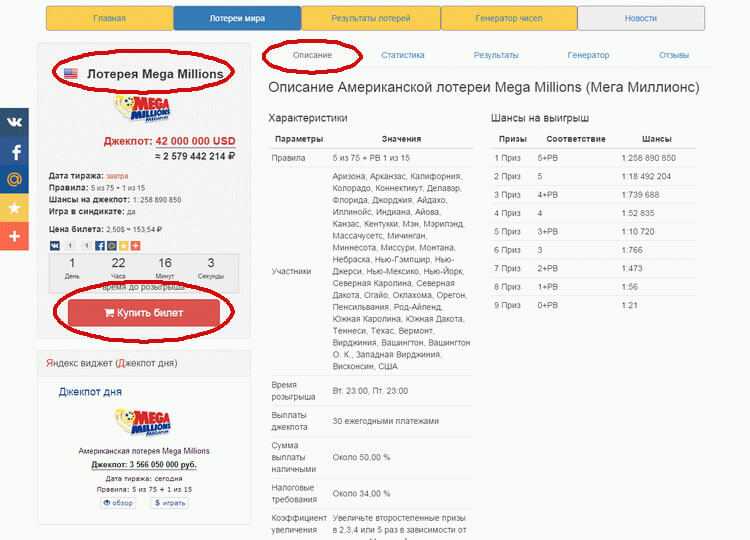The image size is (750, 540).
Task: Click the Mega Millions logo under the title
Action: point(143,109)
